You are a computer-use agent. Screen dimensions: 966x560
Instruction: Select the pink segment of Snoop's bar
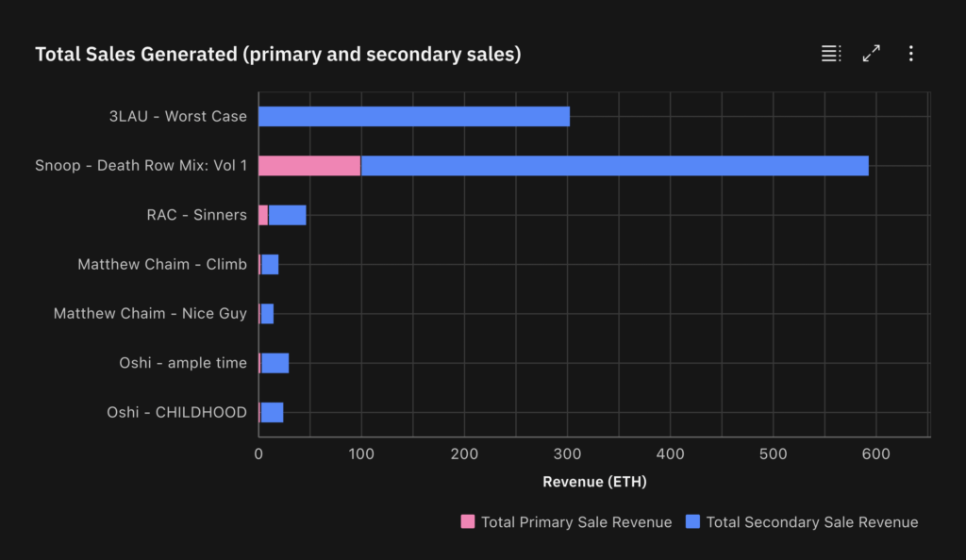[309, 165]
